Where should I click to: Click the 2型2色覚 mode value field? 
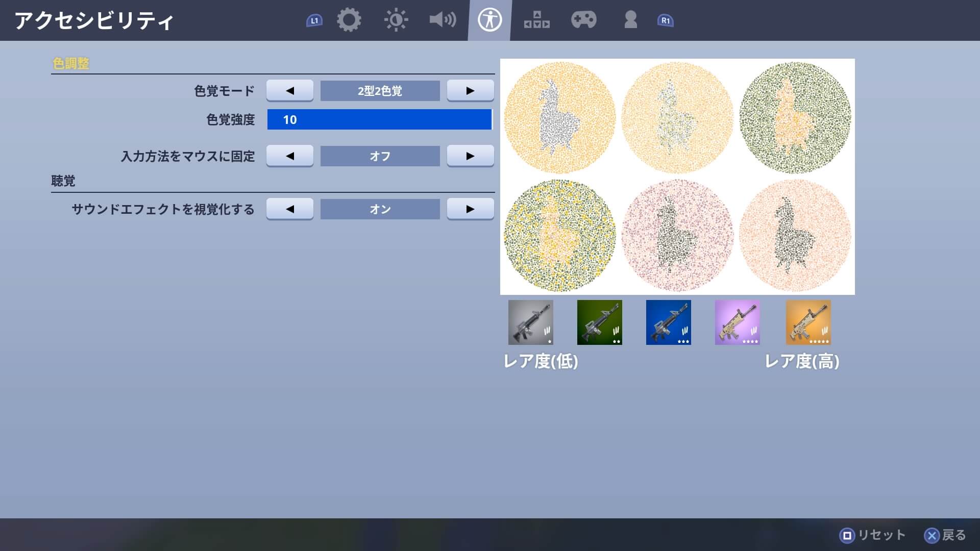pyautogui.click(x=380, y=91)
